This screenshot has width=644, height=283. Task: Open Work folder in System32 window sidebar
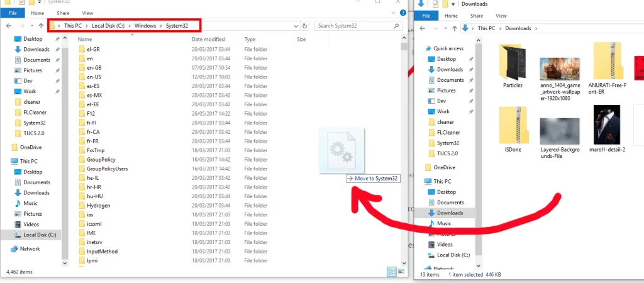30,91
